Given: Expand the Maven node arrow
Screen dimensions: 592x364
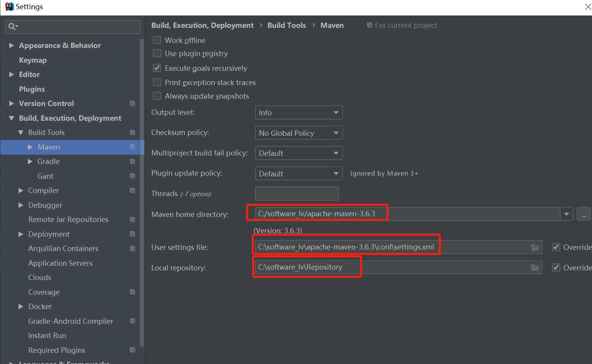Looking at the screenshot, I should pos(30,147).
